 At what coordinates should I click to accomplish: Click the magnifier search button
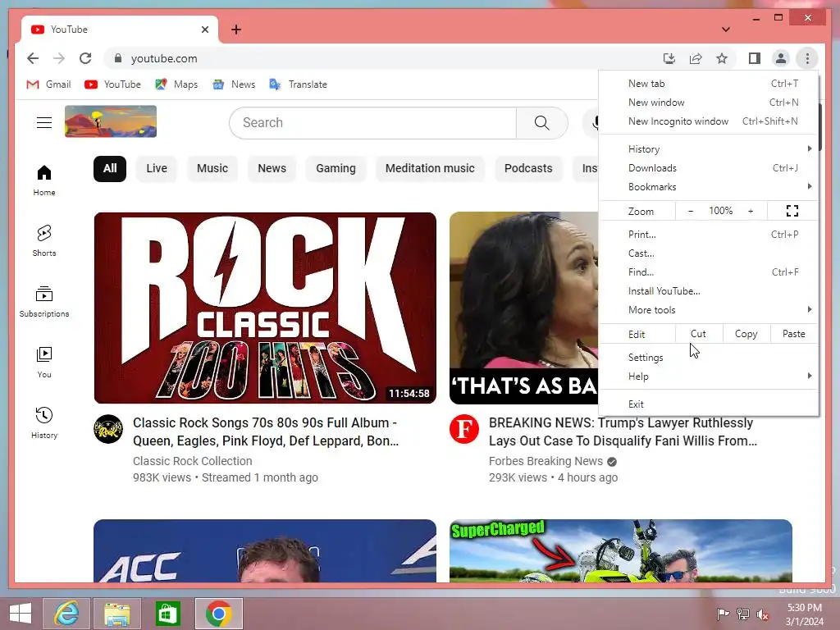click(x=541, y=123)
